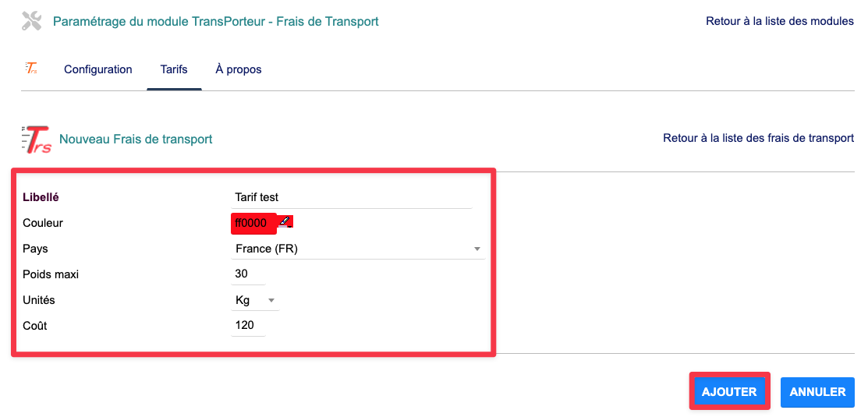Click the ANNULER button
The image size is (868, 417).
point(817,392)
